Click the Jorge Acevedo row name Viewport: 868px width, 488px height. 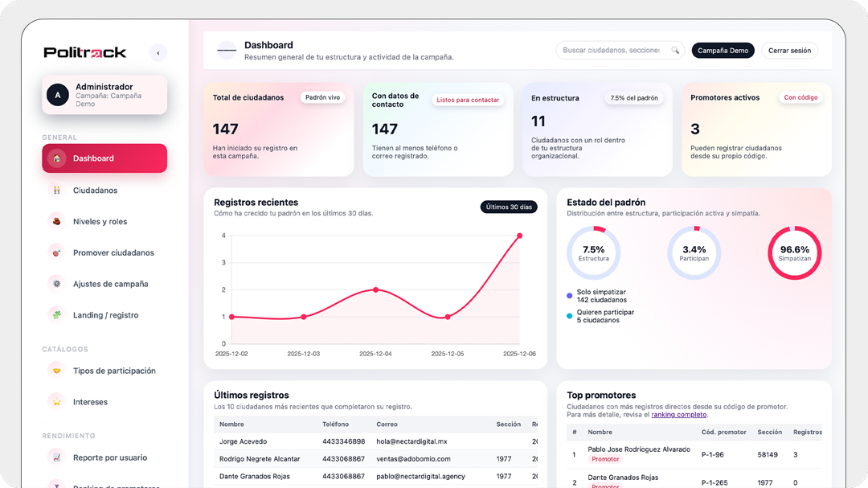pyautogui.click(x=243, y=441)
